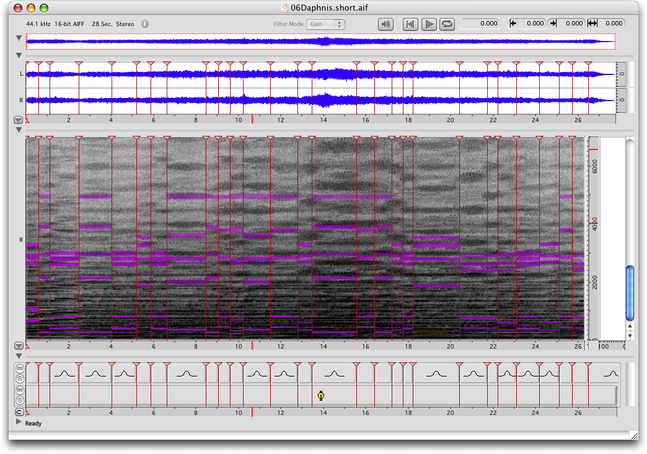Click the yellow marker in filter lane
This screenshot has width=647, height=454.
321,396
